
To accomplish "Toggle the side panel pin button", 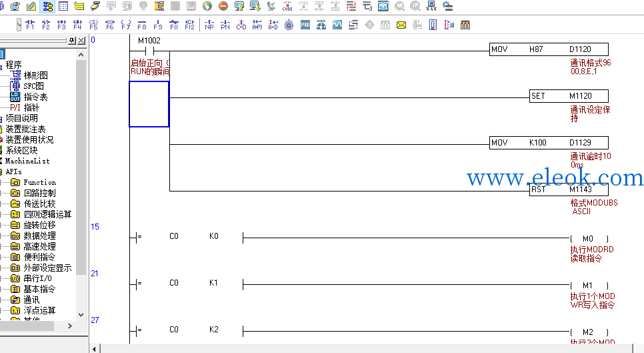I will point(73,40).
